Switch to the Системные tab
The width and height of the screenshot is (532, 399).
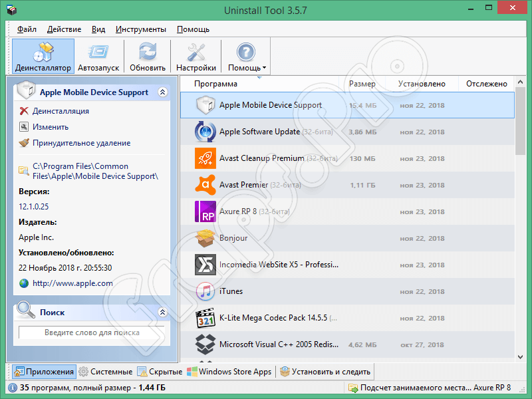point(106,372)
